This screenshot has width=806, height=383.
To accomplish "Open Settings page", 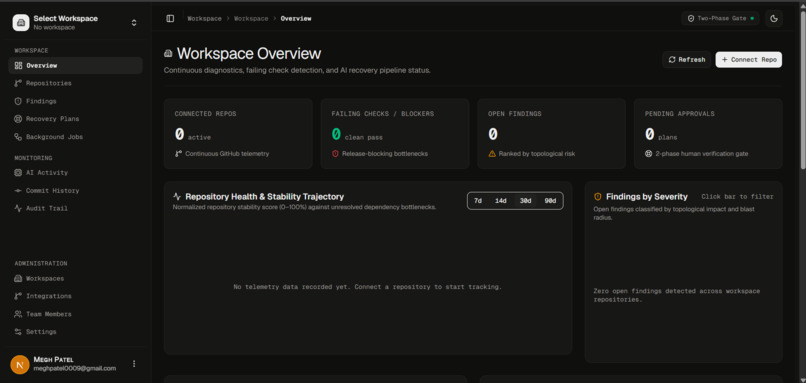I will point(76,332).
